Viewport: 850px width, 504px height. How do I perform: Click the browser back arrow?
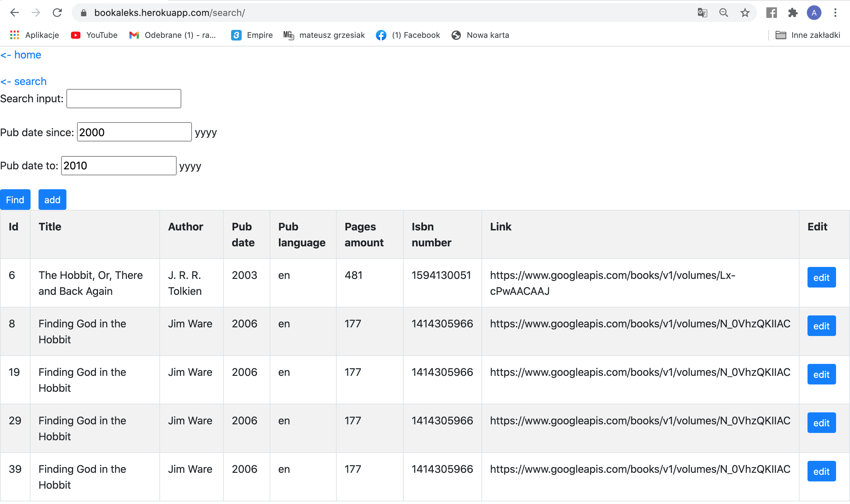pyautogui.click(x=15, y=13)
